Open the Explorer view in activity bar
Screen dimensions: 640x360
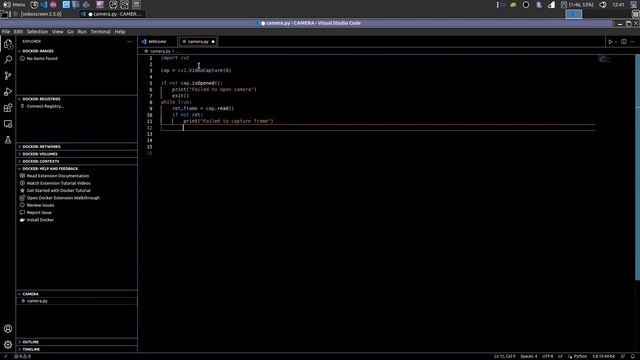(x=8, y=44)
